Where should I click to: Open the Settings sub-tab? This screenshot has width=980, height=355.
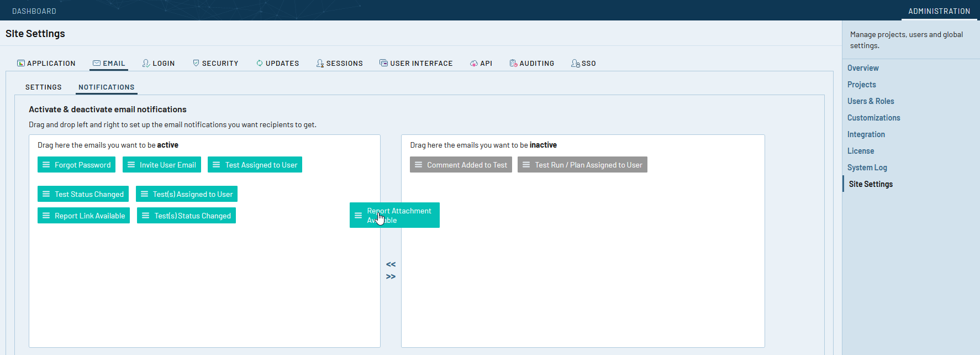tap(44, 87)
